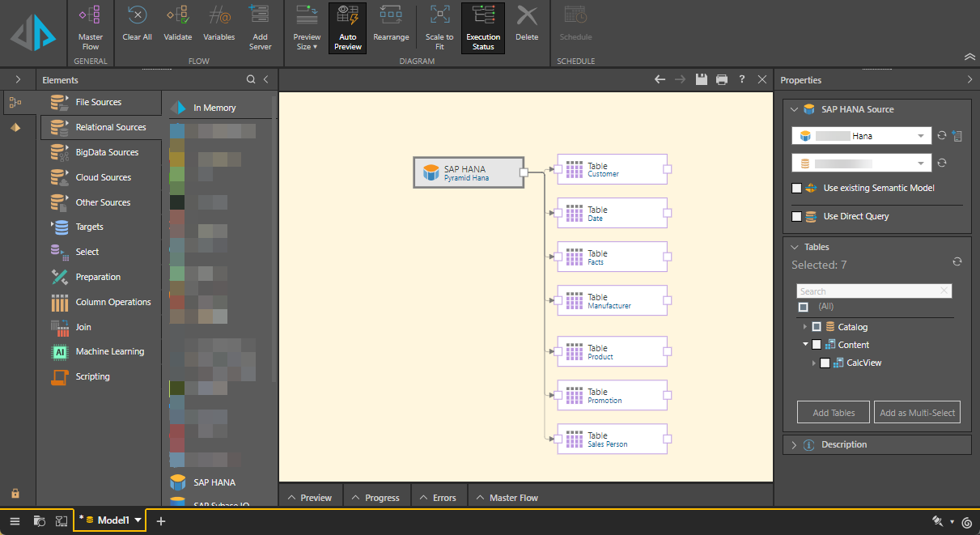Click the Add as Multi-Select button
The width and height of the screenshot is (980, 535).
pyautogui.click(x=917, y=412)
